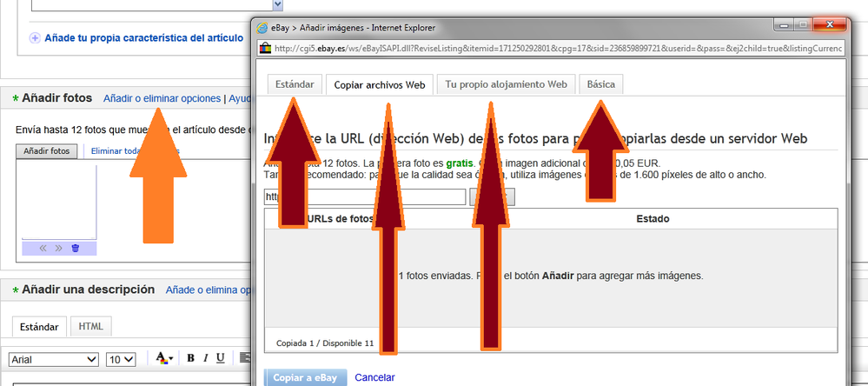Open the Arial font family dropdown
This screenshot has height=386, width=868.
[x=54, y=359]
